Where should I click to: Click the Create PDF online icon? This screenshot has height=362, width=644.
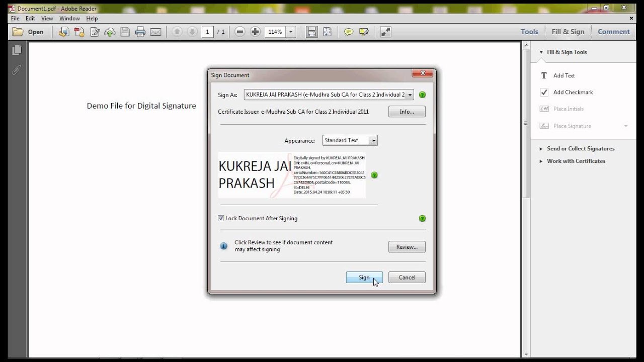pyautogui.click(x=79, y=32)
